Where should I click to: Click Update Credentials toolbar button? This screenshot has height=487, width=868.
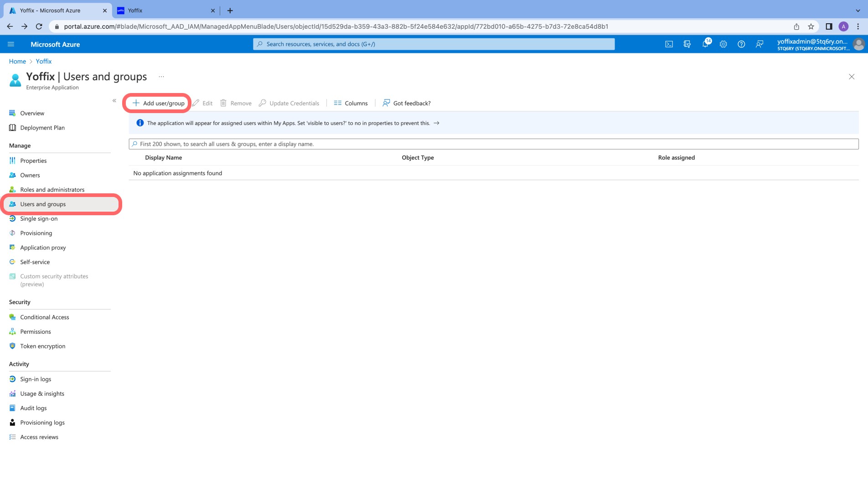289,103
